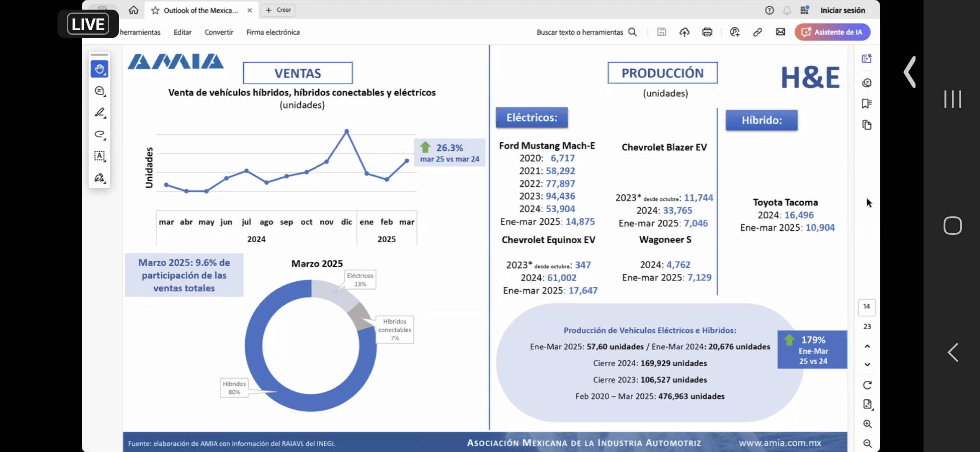
Task: Click the PRODUCCIÓN heading box
Action: coord(663,73)
